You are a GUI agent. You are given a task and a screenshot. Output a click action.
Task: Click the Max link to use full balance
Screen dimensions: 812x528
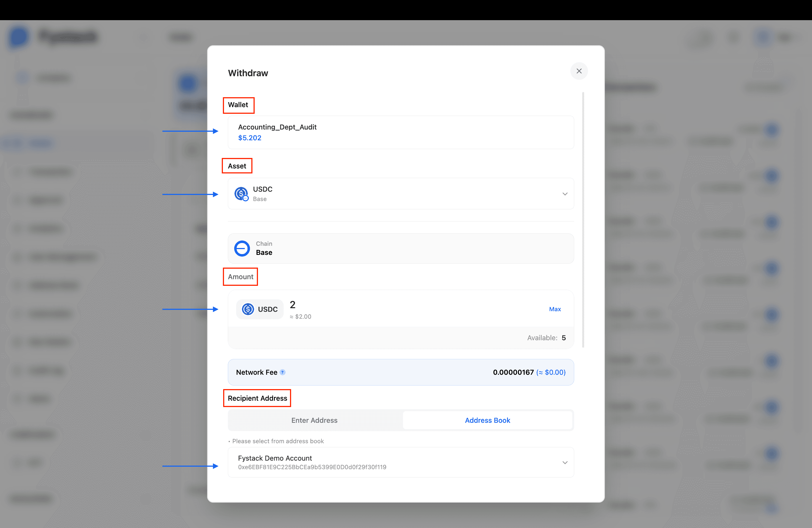(555, 309)
